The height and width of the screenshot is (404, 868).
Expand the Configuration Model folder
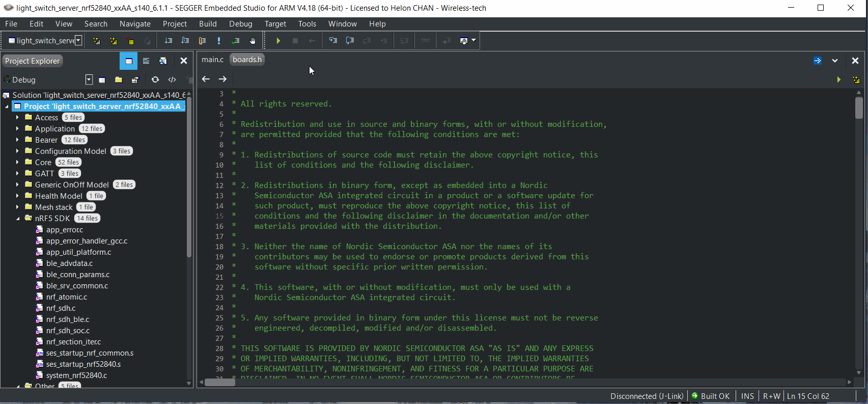(x=17, y=151)
